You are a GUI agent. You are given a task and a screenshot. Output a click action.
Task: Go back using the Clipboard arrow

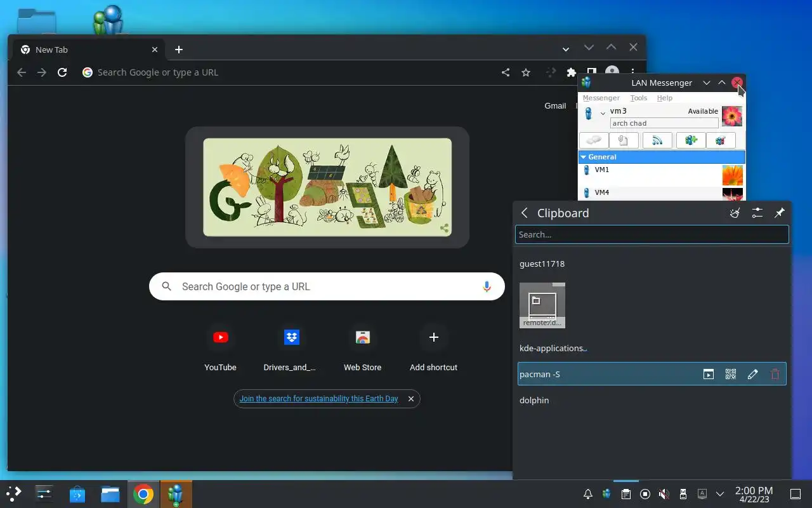[x=524, y=213]
